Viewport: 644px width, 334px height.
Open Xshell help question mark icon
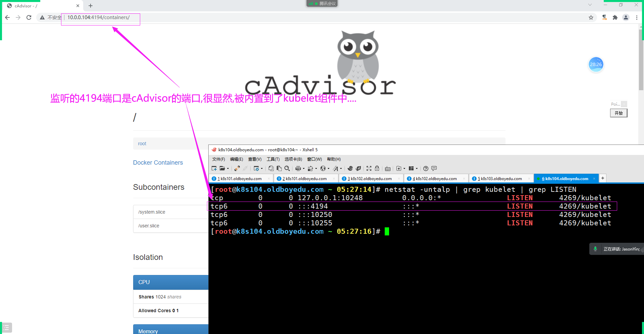coord(426,168)
